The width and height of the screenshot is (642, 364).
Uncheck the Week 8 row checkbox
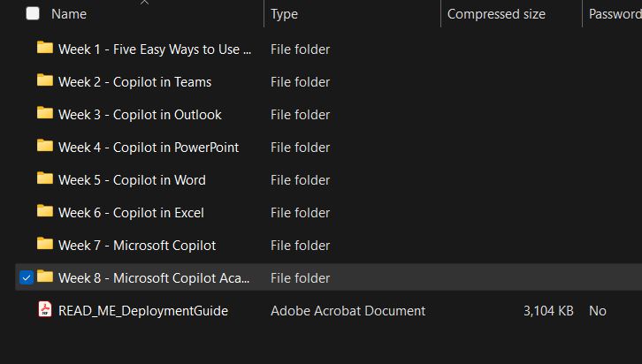(27, 277)
